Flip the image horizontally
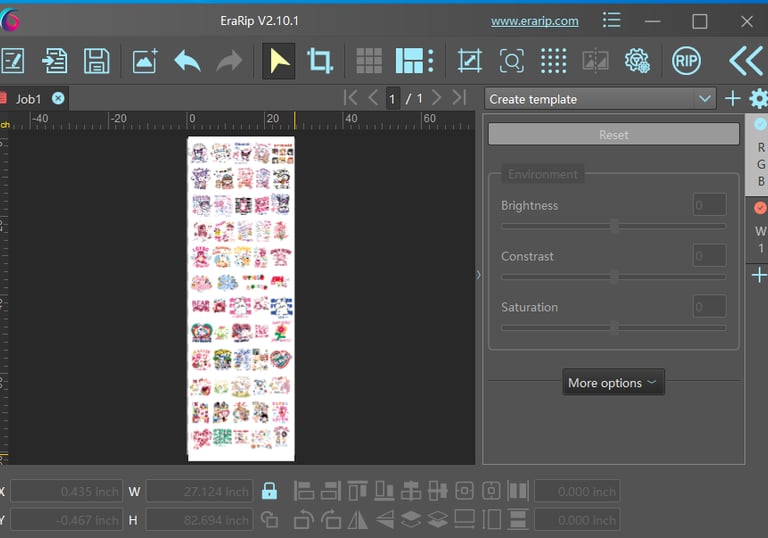The height and width of the screenshot is (538, 768). click(x=358, y=520)
